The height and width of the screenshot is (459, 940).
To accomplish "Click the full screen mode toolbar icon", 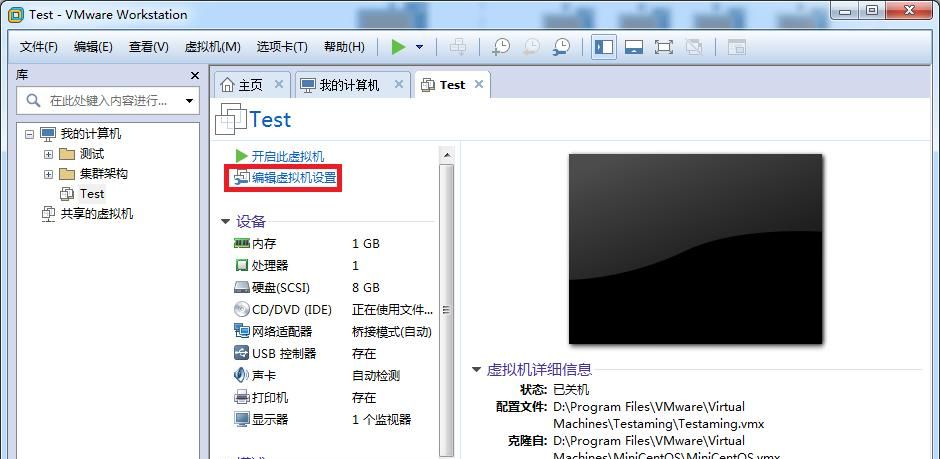I will [664, 47].
